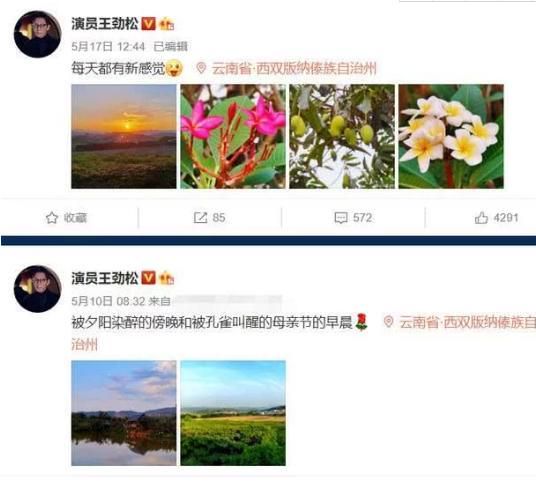Screen dimensions: 536x495
Task: Click the repost icon with count 85
Action: 200,218
